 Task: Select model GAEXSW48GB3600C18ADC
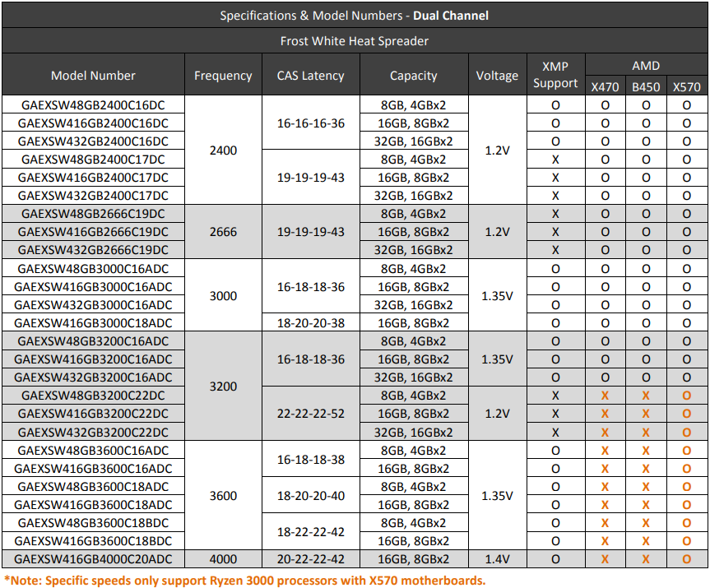93,487
